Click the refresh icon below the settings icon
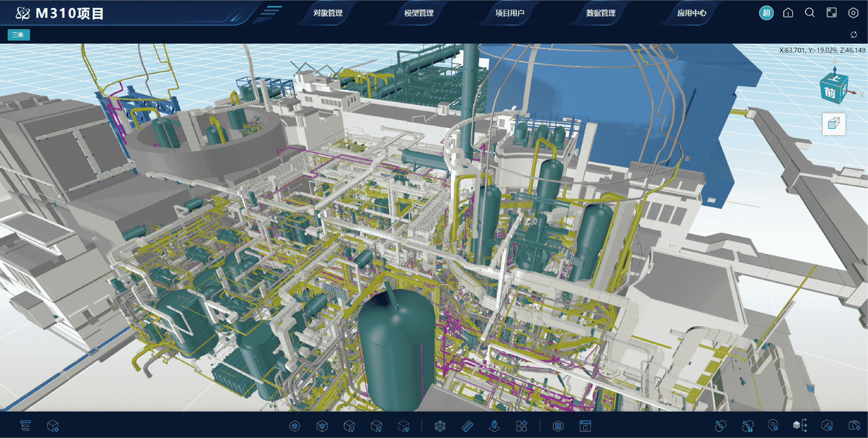 (x=854, y=35)
